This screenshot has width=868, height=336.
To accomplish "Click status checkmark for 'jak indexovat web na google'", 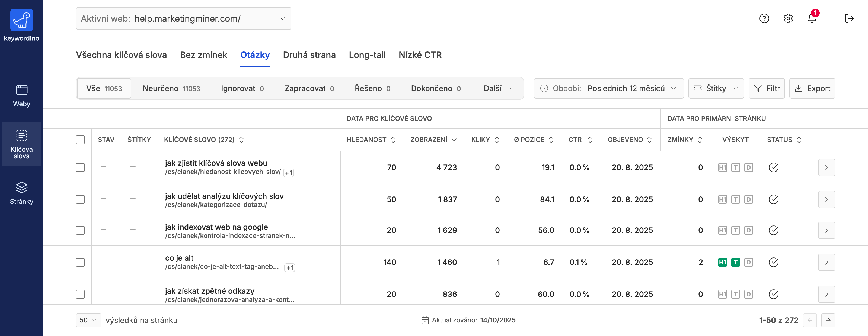I will pos(773,230).
